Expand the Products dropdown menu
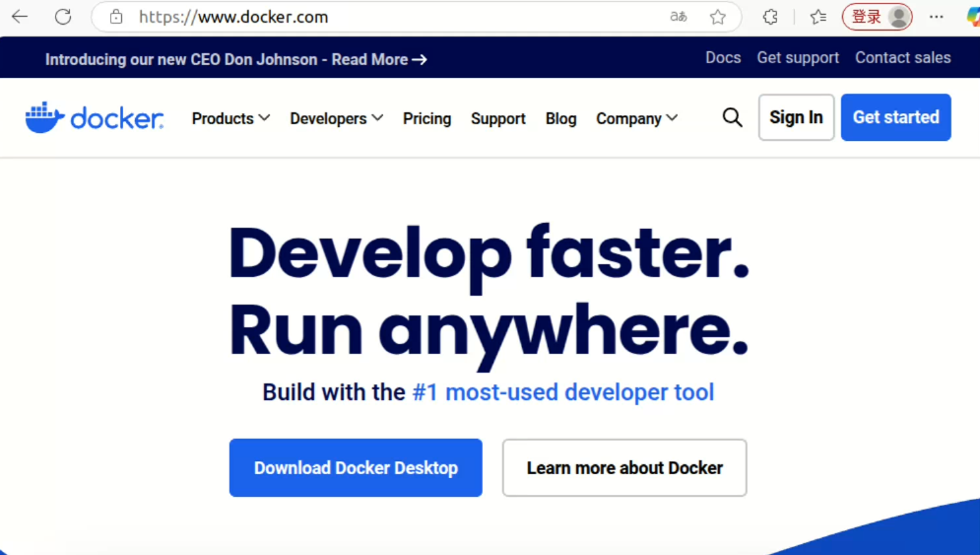The height and width of the screenshot is (555, 980). click(230, 118)
